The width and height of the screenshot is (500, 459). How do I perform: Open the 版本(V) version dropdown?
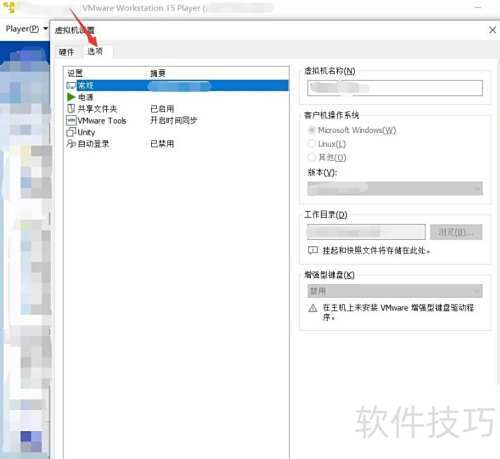coord(395,189)
